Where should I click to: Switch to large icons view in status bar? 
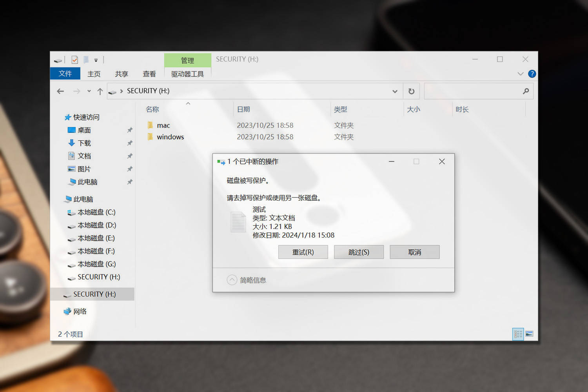coord(529,334)
